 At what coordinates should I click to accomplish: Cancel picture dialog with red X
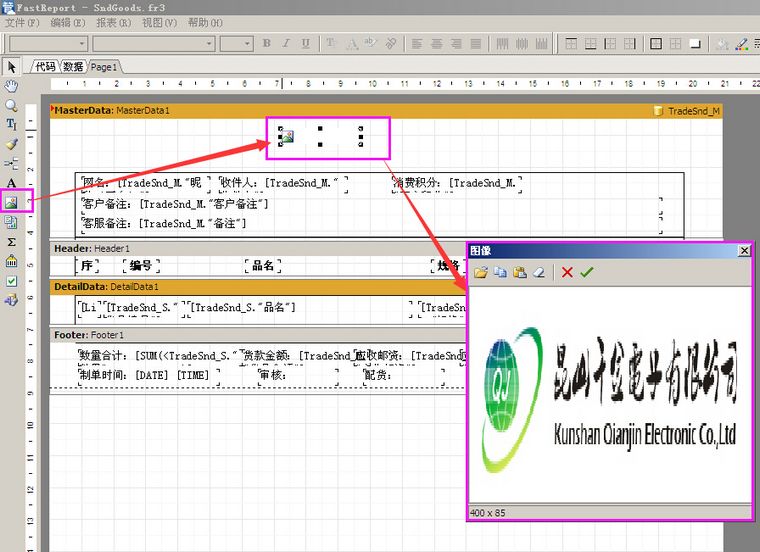[567, 272]
